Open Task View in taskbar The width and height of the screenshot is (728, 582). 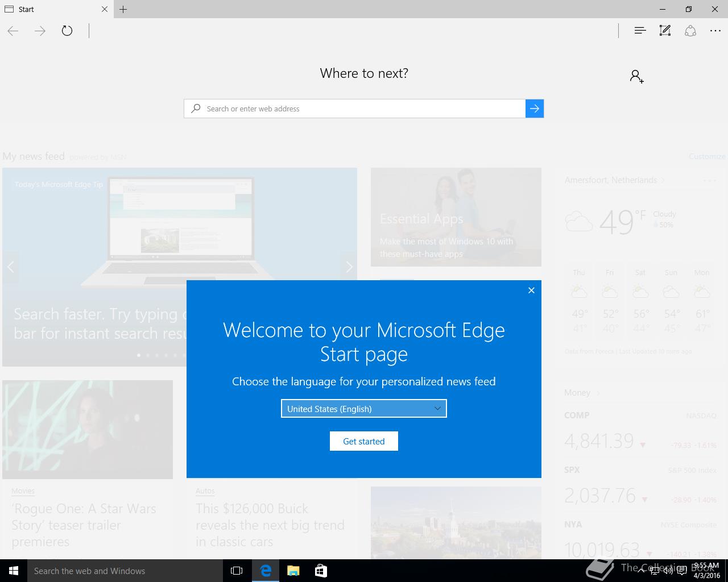point(237,571)
